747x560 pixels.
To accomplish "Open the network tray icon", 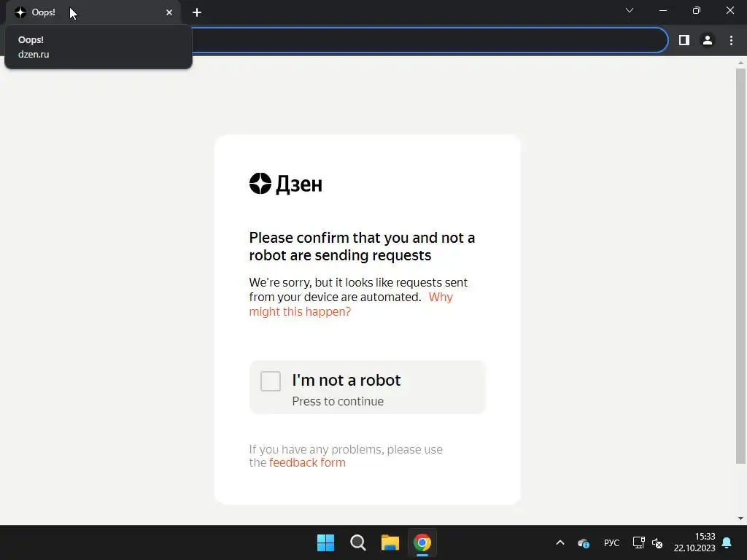I will (x=638, y=542).
